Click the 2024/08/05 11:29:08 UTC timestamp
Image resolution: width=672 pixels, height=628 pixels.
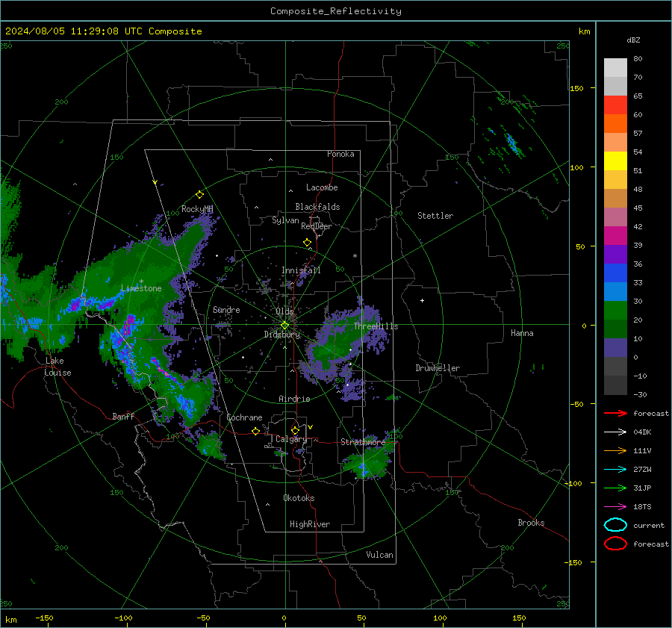[74, 31]
